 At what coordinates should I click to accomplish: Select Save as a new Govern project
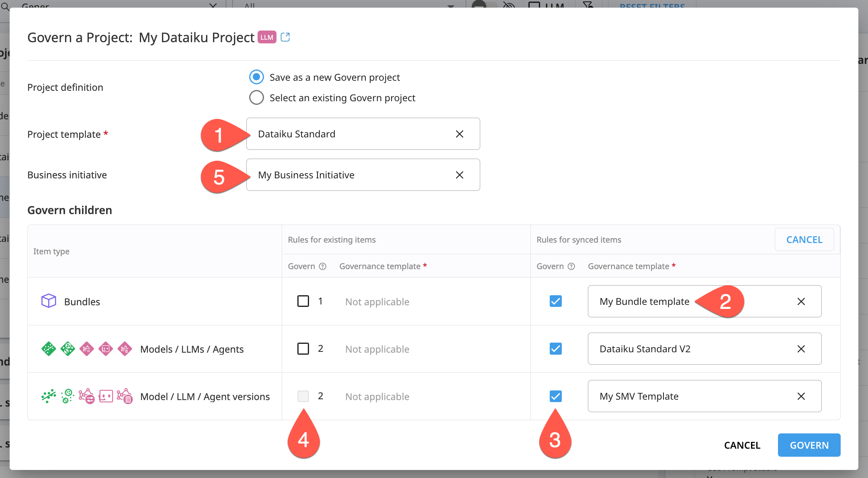(x=256, y=77)
